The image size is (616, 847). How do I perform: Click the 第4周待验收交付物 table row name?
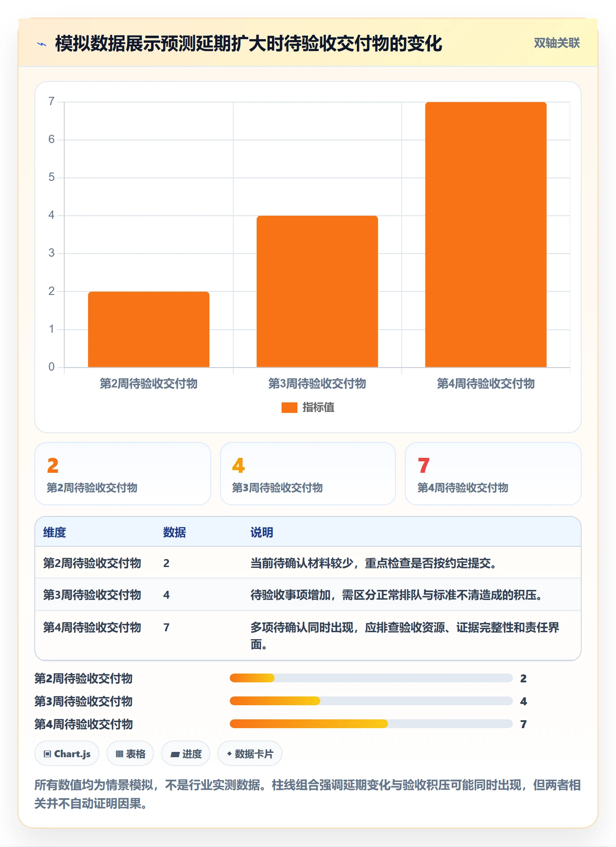92,627
